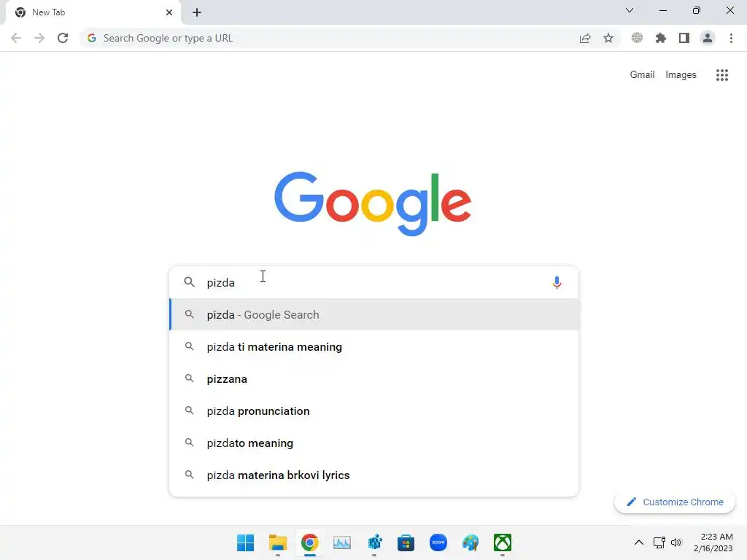Show hidden tray icons chevron

(639, 542)
